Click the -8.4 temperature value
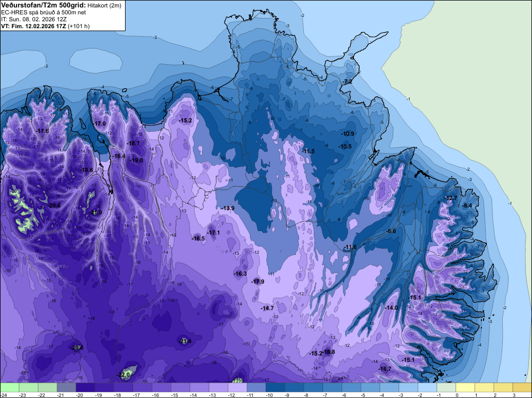Viewport: 532px width, 398px height. pos(467,205)
